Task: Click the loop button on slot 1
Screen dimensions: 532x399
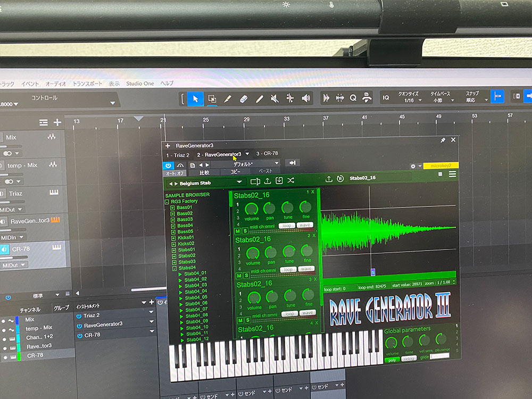Action: [x=287, y=225]
